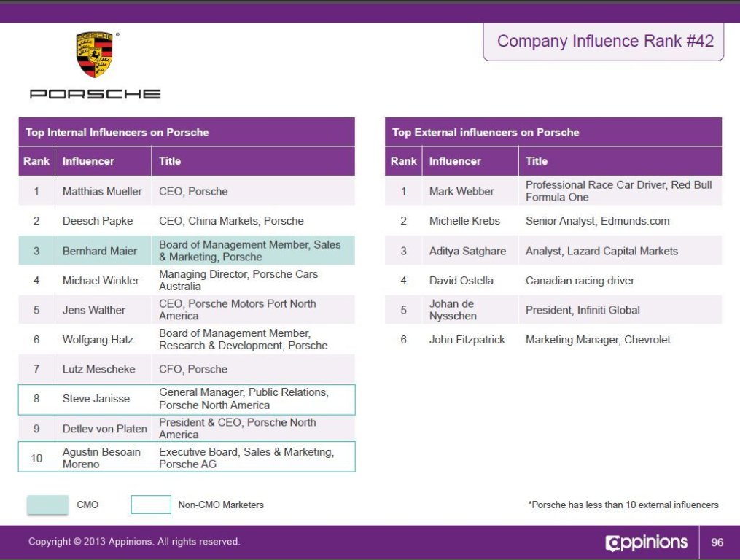Click the 'CFO, Porsche' title cell
740x560 pixels.
pyautogui.click(x=253, y=369)
